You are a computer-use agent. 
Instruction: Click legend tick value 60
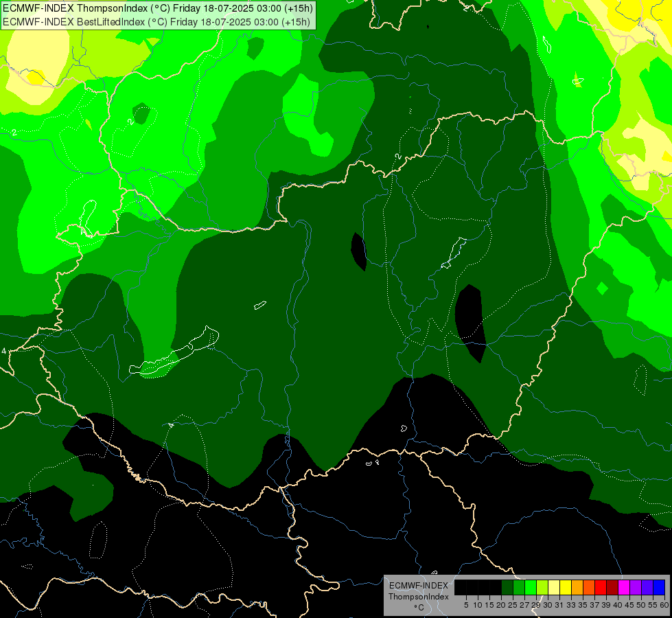tap(664, 605)
